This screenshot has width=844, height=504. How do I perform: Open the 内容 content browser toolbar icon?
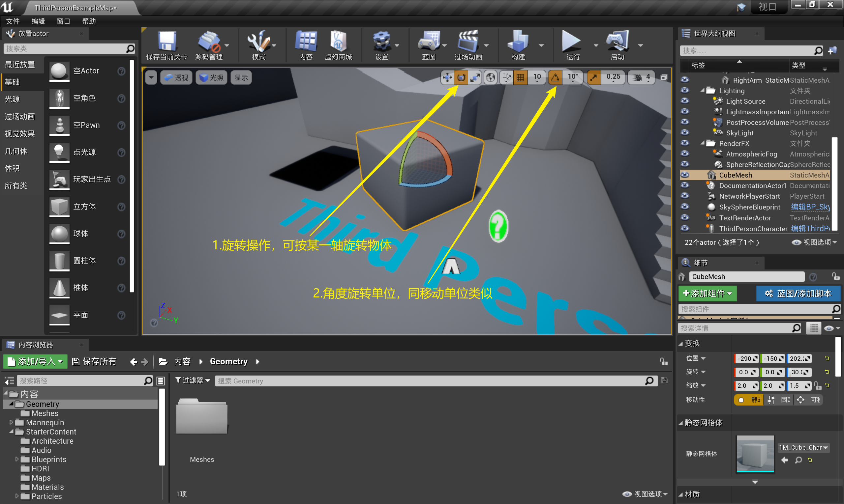306,42
